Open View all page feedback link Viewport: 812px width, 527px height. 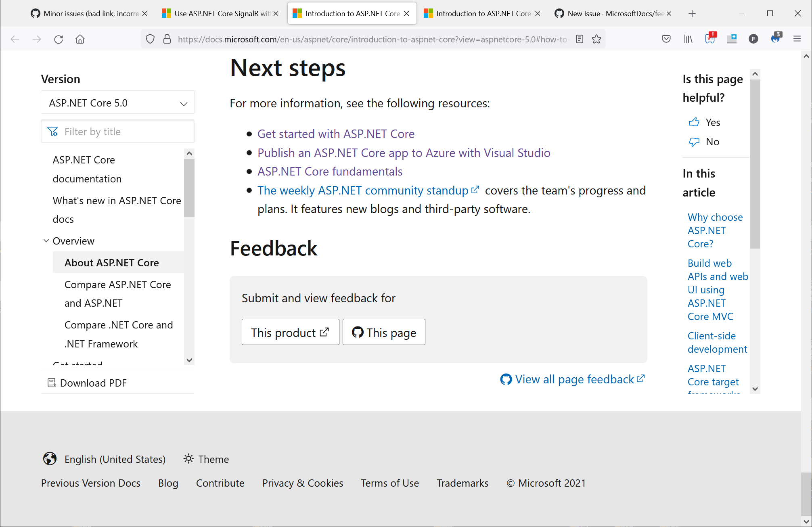[572, 379]
